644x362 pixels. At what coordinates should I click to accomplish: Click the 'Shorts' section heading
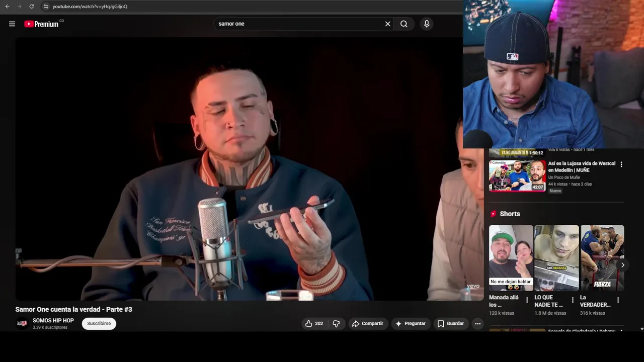pos(510,214)
